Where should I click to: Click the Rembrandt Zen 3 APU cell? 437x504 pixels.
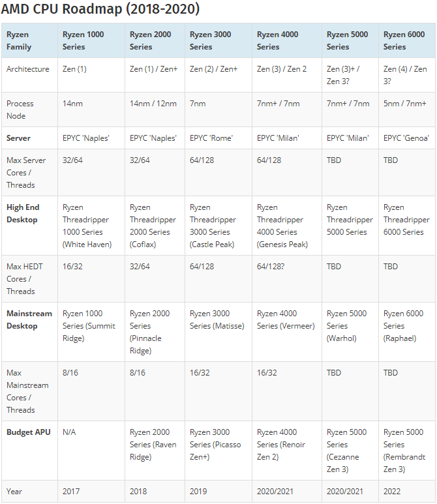click(405, 451)
